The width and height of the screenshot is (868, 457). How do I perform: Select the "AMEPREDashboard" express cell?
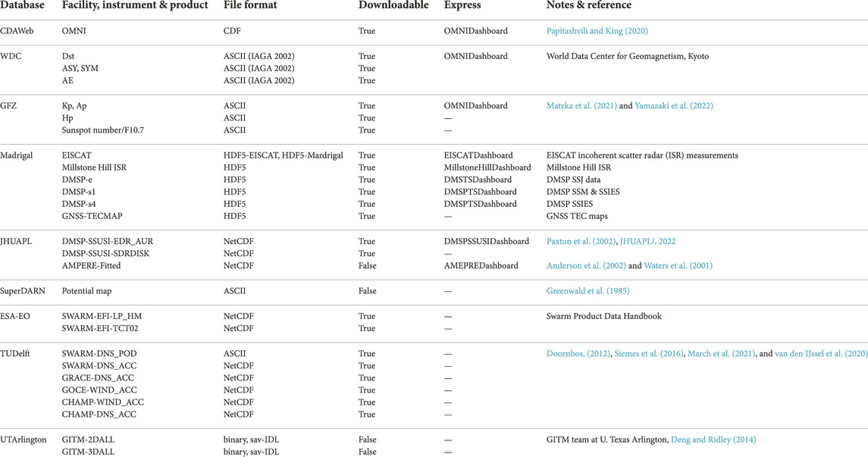[x=481, y=265]
